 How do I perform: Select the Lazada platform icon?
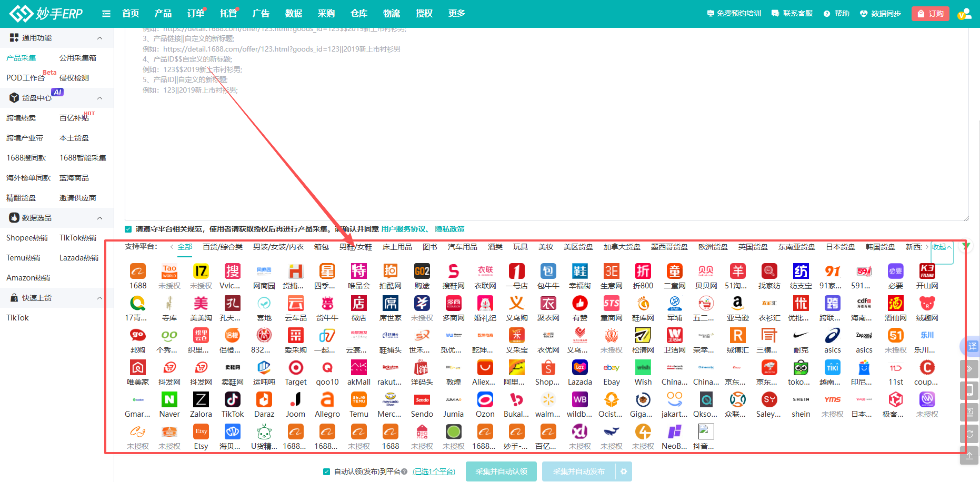tap(579, 368)
